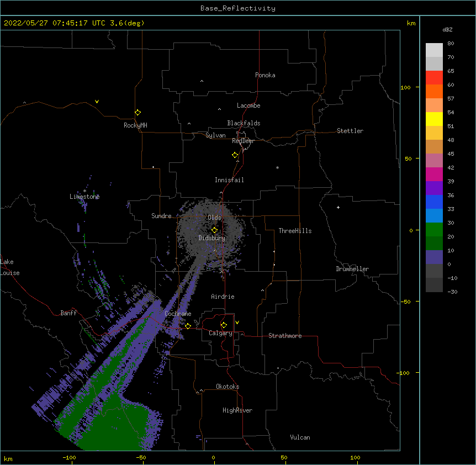This screenshot has width=476, height=465.
Task: Click the Ponoka town label
Action: (x=265, y=75)
